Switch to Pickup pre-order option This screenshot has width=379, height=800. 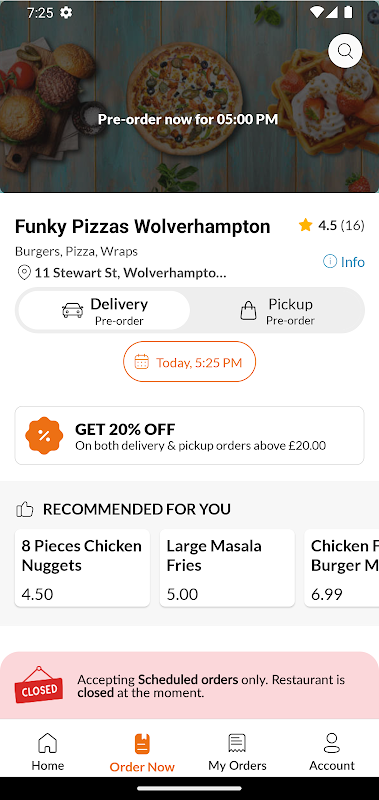277,310
